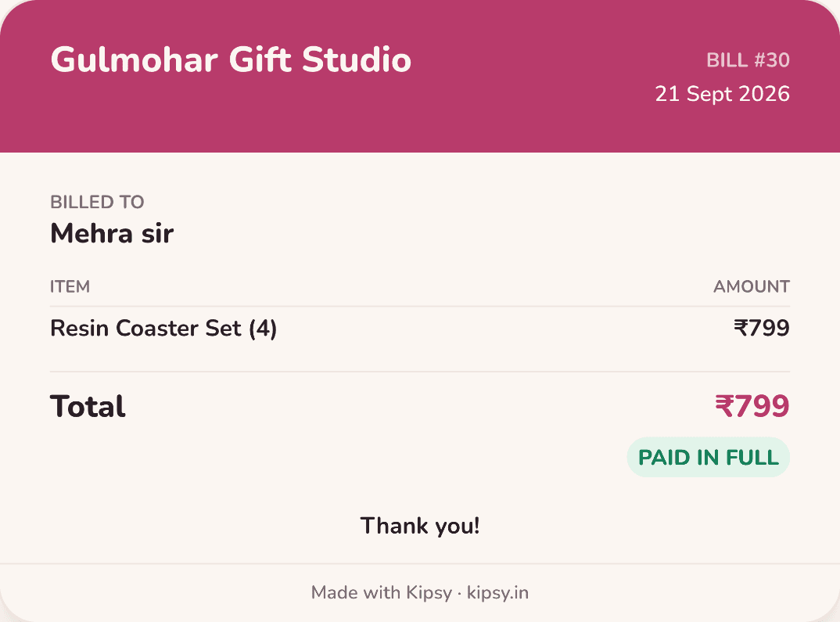This screenshot has height=622, width=840.
Task: Click the ₹799 item amount
Action: pyautogui.click(x=761, y=328)
